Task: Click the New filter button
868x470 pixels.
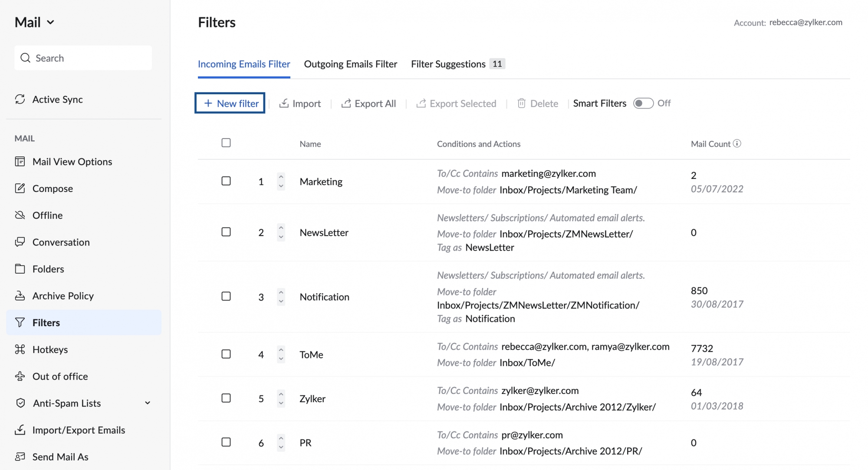Action: click(x=230, y=103)
